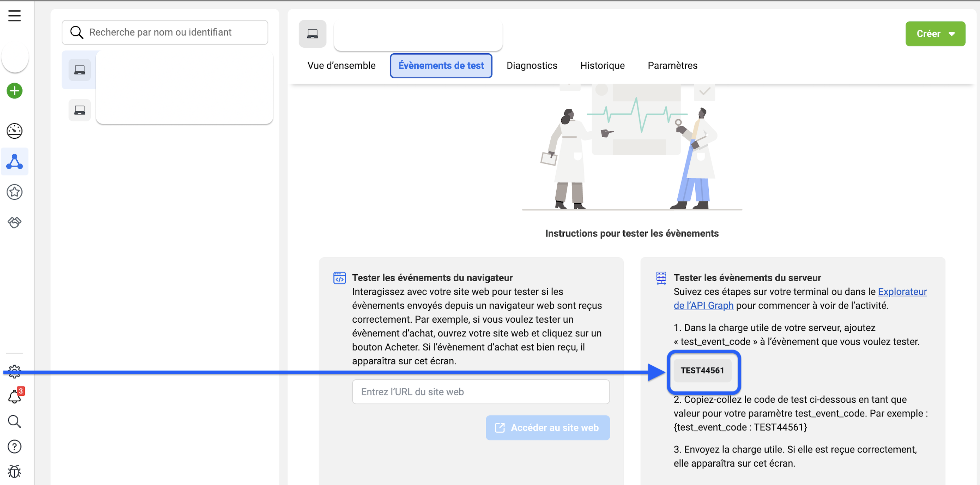
Task: Select the data sources triangle icon
Action: pos(14,161)
